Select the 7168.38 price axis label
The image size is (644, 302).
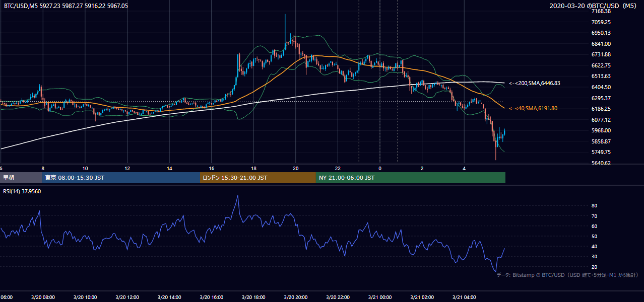point(601,11)
